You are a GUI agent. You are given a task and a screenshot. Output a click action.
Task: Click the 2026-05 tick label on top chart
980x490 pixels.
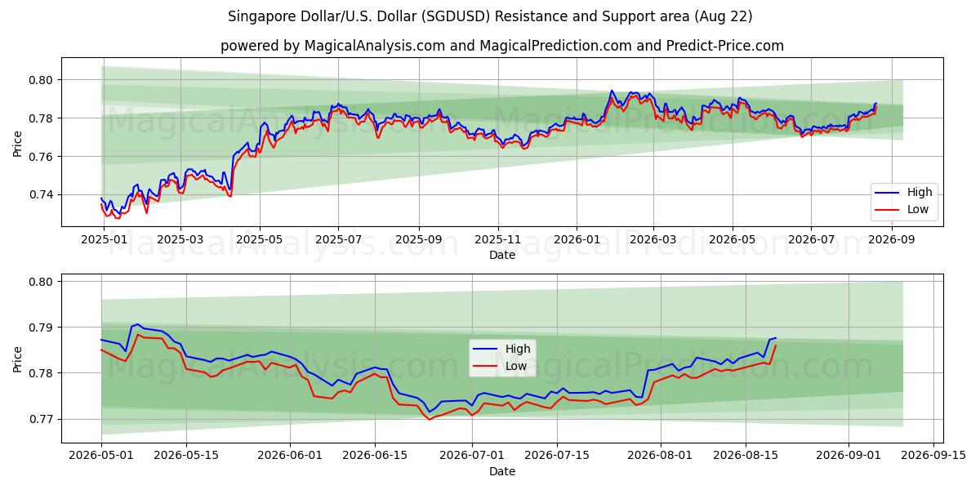coord(733,240)
